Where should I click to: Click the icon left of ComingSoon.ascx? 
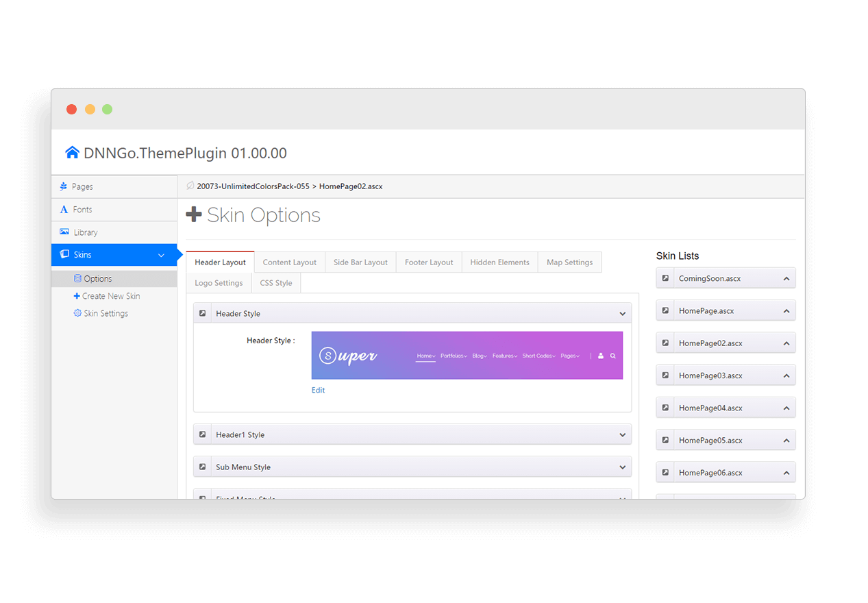(x=665, y=278)
